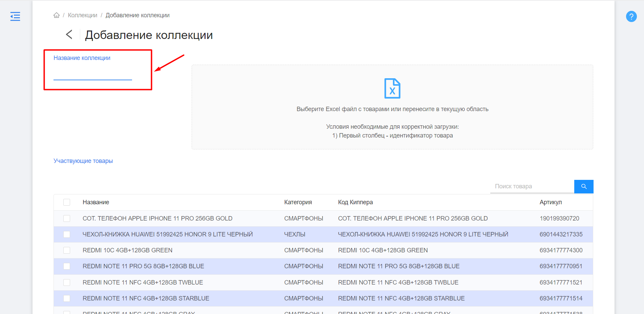Select article number 6934177771514
644x314 pixels.
coord(561,298)
